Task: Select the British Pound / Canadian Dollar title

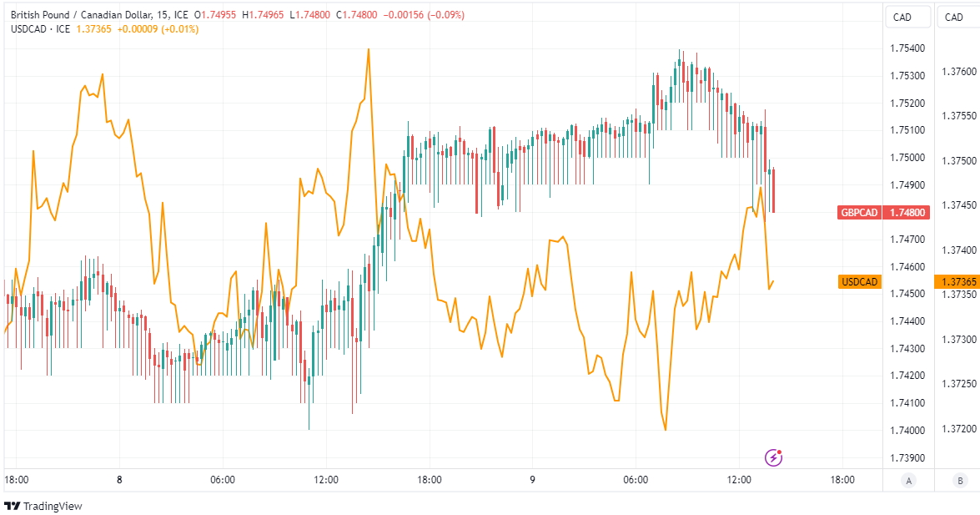Action: click(x=78, y=15)
